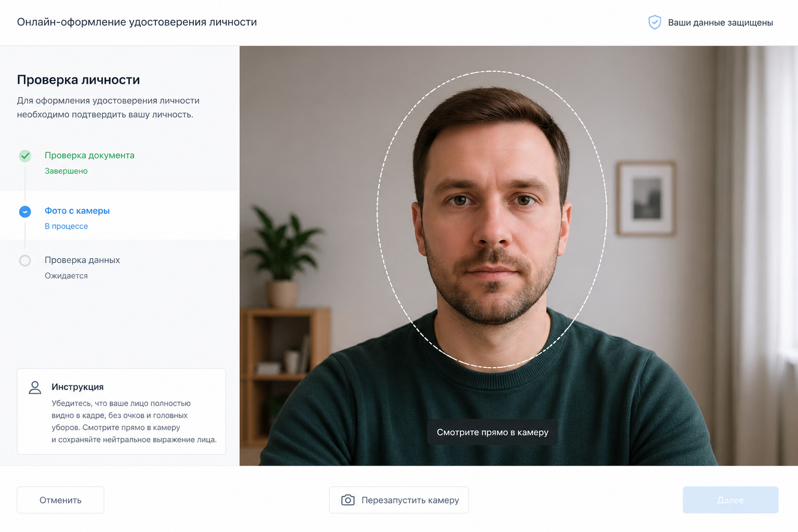The width and height of the screenshot is (798, 532).
Task: Click the blue in-progress step icon
Action: 25,211
